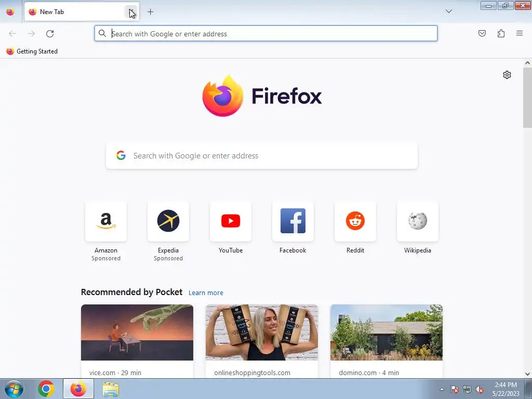Screen dimensions: 532x399
Task: Open the Windows Start menu orb
Action: (14, 389)
